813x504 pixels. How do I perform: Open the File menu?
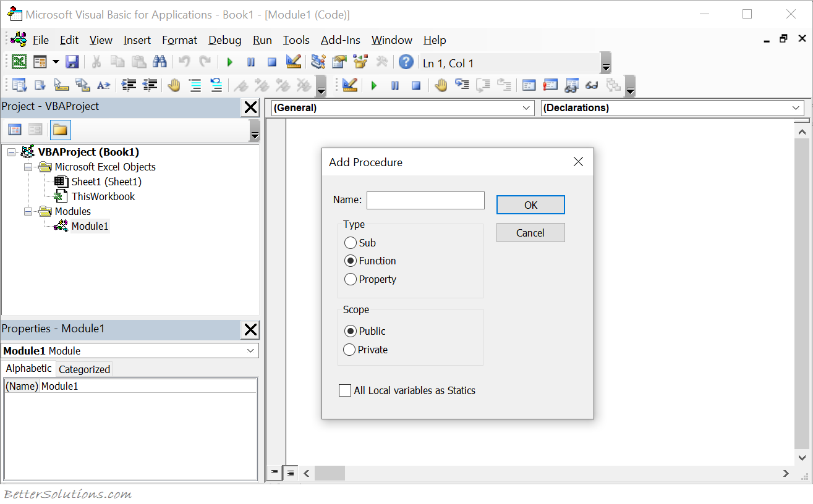pyautogui.click(x=41, y=40)
